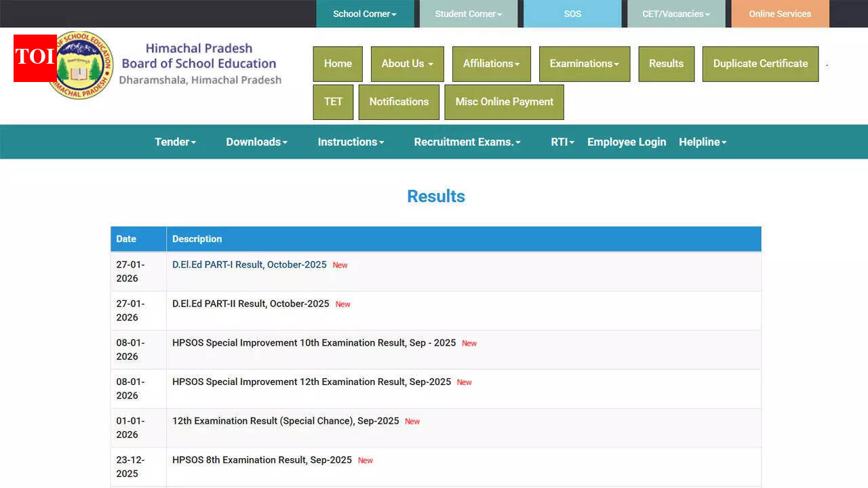
Task: Open D.El.Ed PART-I Result, October-2025
Action: pyautogui.click(x=249, y=264)
